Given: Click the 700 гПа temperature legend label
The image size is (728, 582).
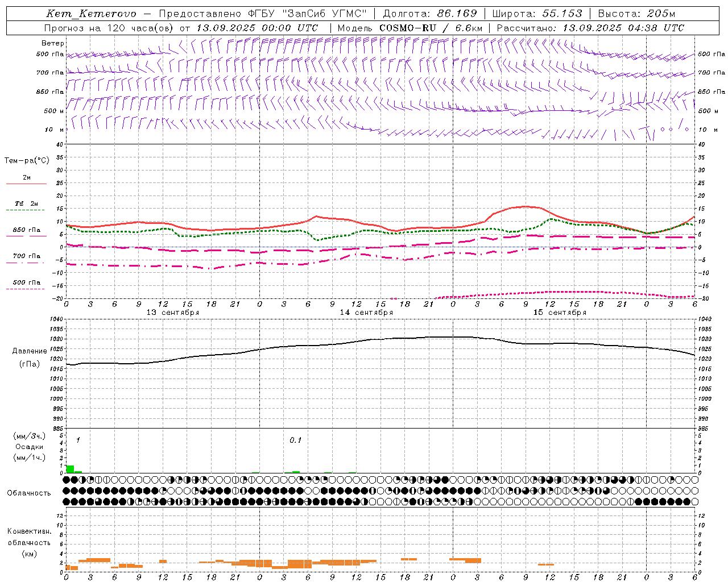Looking at the screenshot, I should (27, 256).
